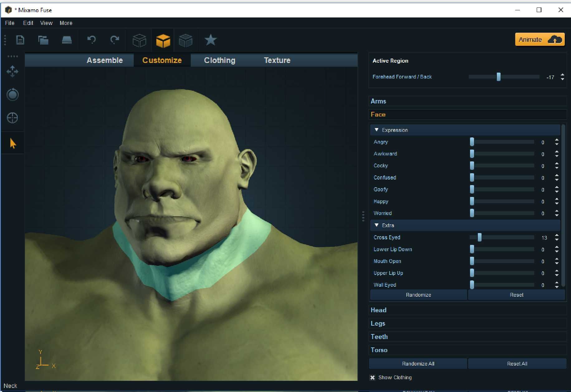Click the panel splitter dotted handle
The height and width of the screenshot is (392, 571).
pos(363,216)
